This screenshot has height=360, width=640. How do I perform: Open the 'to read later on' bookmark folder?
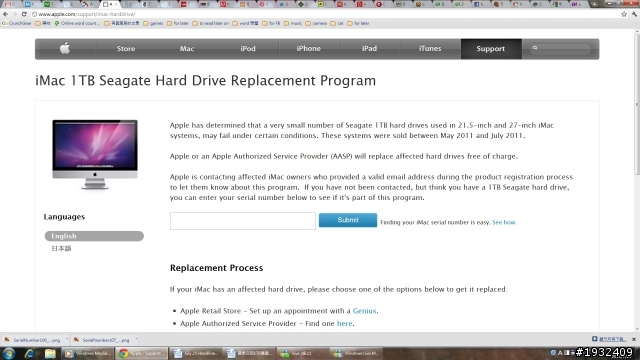(x=211, y=23)
